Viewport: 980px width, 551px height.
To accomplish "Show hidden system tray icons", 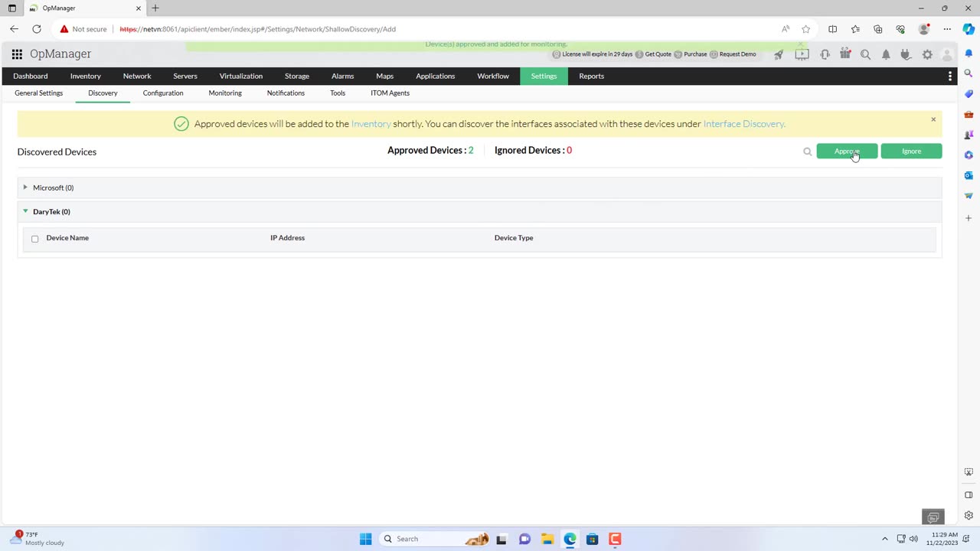I will [x=885, y=539].
